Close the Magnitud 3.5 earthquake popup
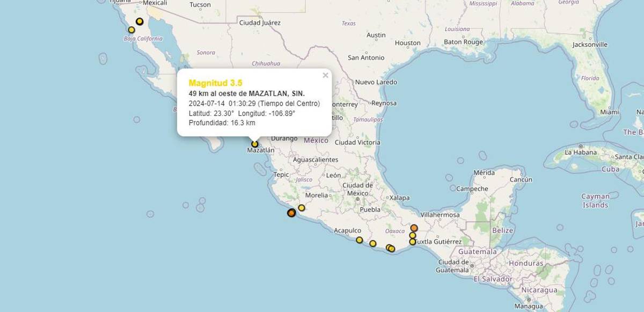 pos(325,75)
